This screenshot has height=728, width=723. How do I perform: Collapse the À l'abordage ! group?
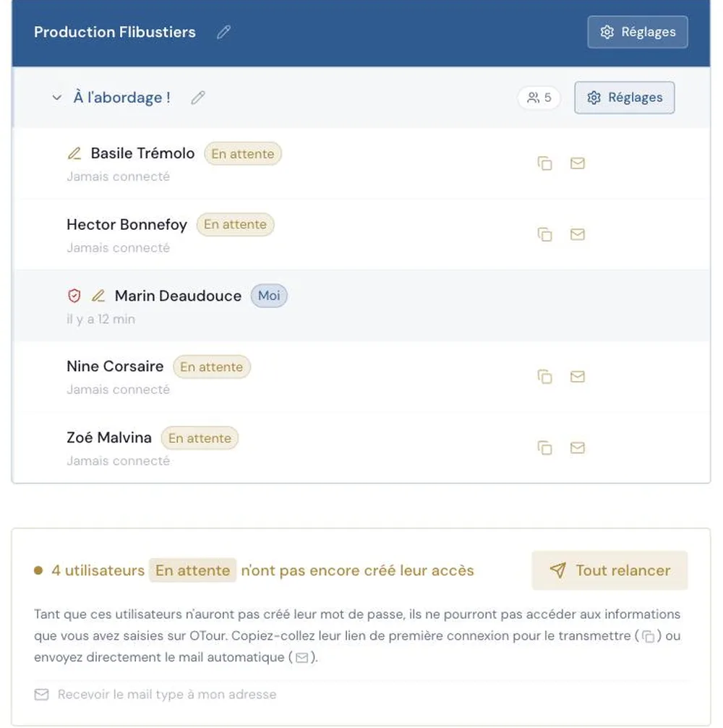[56, 98]
